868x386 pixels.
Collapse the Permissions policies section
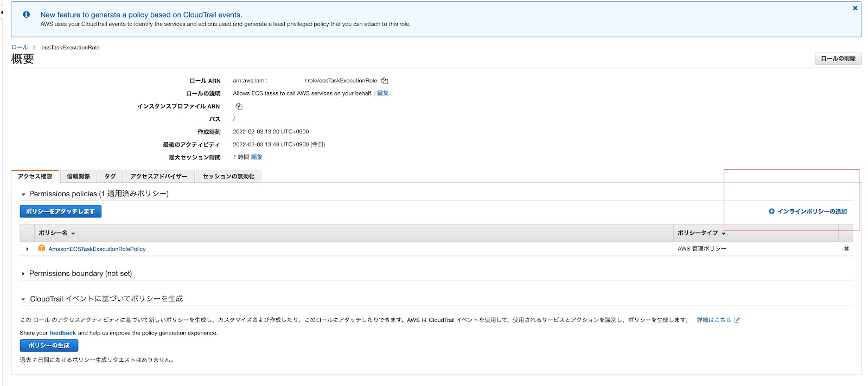(x=23, y=194)
